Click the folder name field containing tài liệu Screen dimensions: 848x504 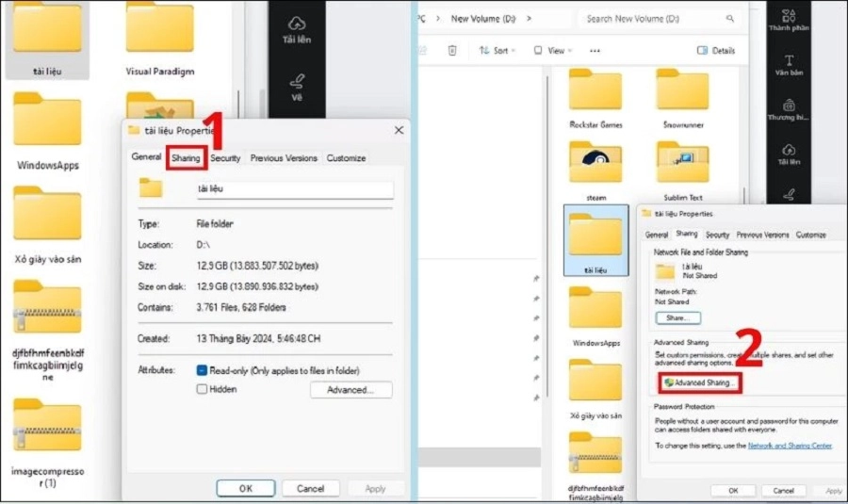(293, 189)
